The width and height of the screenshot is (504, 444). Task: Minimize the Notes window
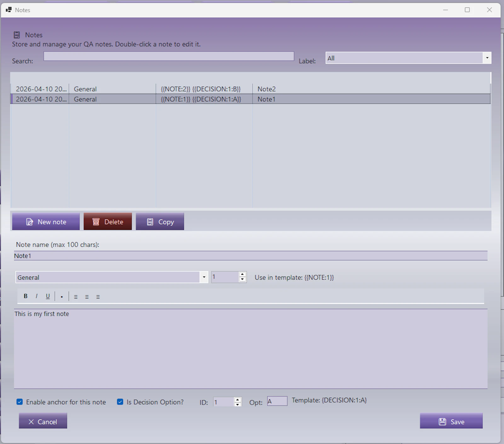pyautogui.click(x=445, y=10)
